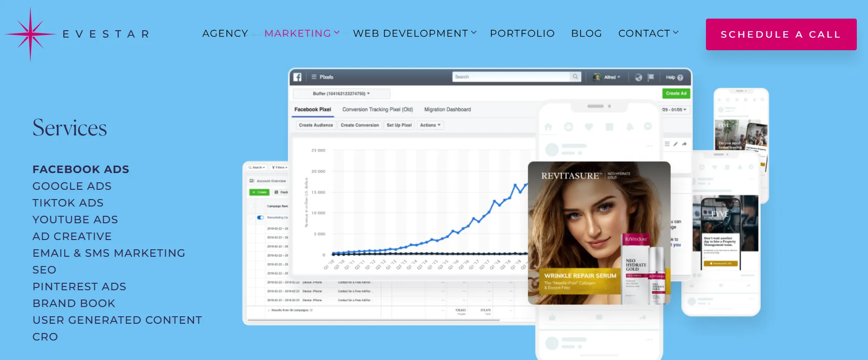This screenshot has width=868, height=360.
Task: Select the SEO service
Action: [44, 270]
